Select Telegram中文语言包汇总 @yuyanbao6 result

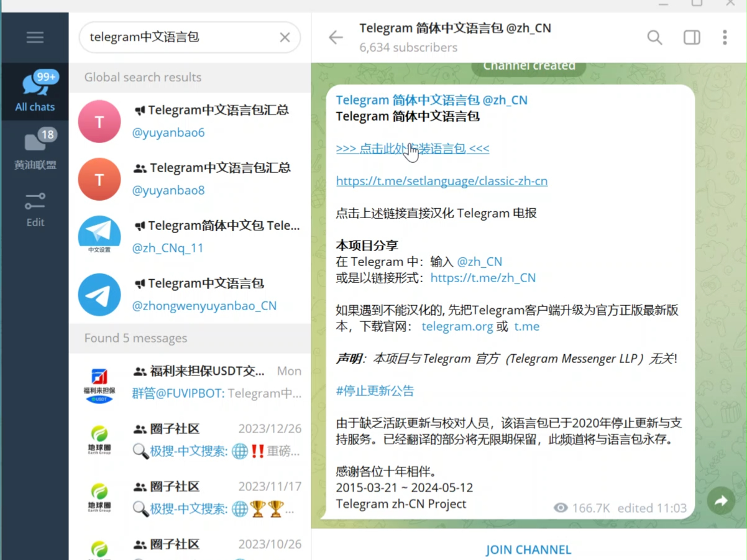190,121
